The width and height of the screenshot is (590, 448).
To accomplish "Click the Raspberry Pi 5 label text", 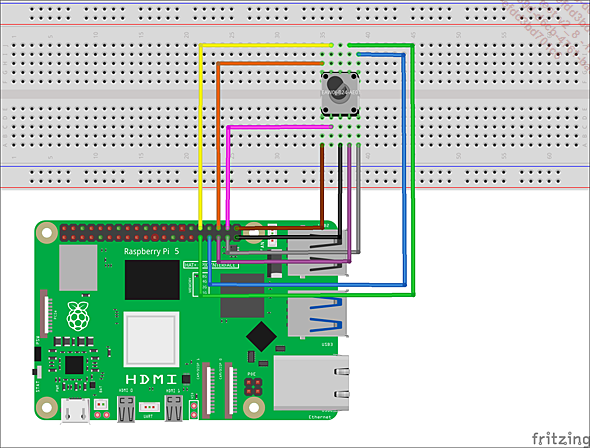I will pos(152,251).
